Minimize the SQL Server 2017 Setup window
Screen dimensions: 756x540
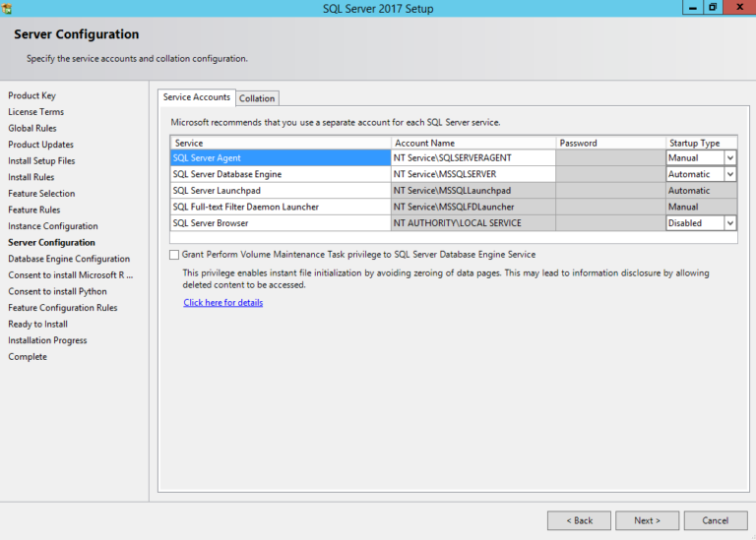point(693,7)
